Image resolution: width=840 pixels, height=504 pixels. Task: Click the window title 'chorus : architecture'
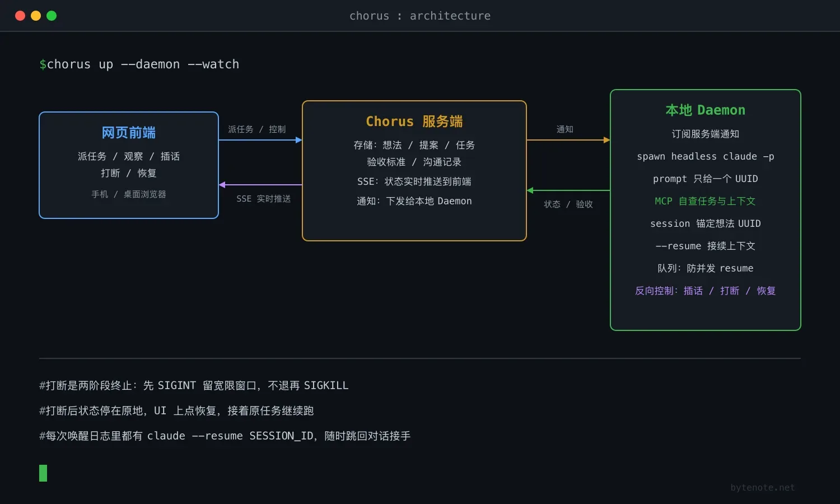point(420,16)
